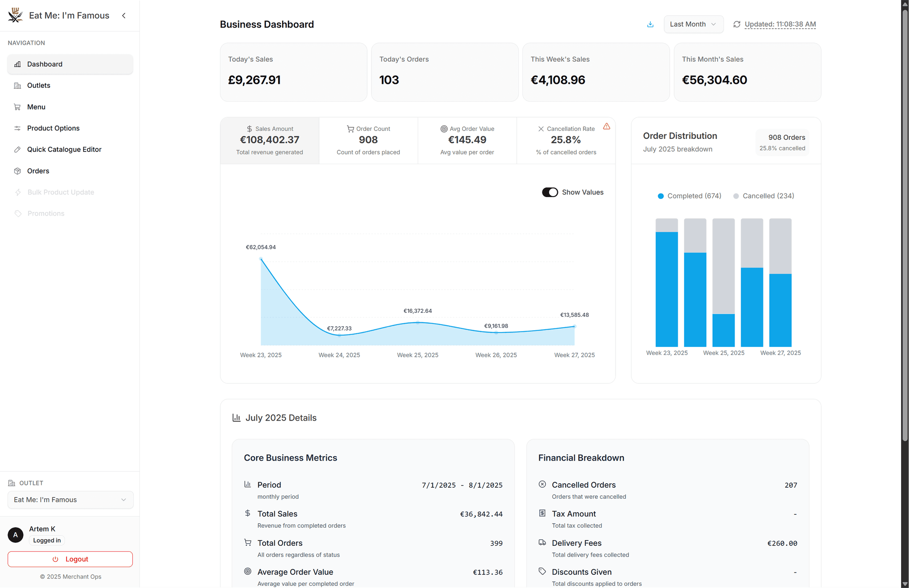This screenshot has height=588, width=909.
Task: Toggle the Show Values switch off
Action: (x=550, y=192)
